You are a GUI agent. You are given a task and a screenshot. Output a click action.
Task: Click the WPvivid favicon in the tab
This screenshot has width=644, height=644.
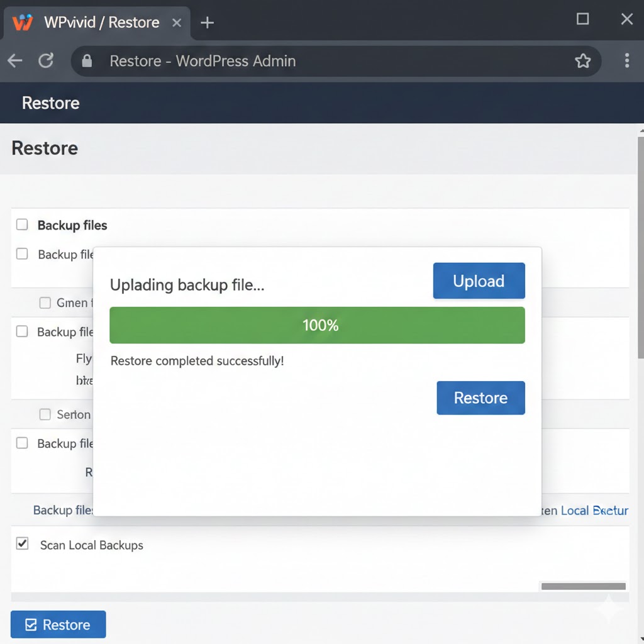click(x=23, y=23)
